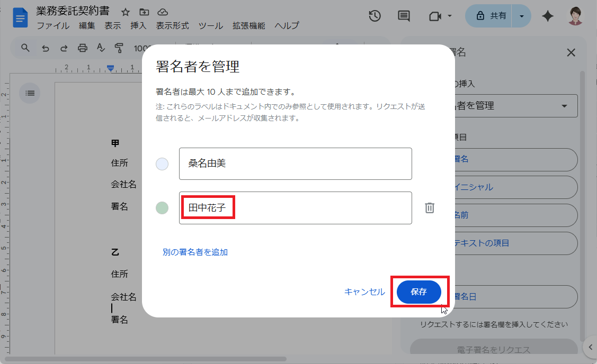The image size is (597, 364).
Task: Click the green color dot beside 田中花子
Action: (x=162, y=208)
